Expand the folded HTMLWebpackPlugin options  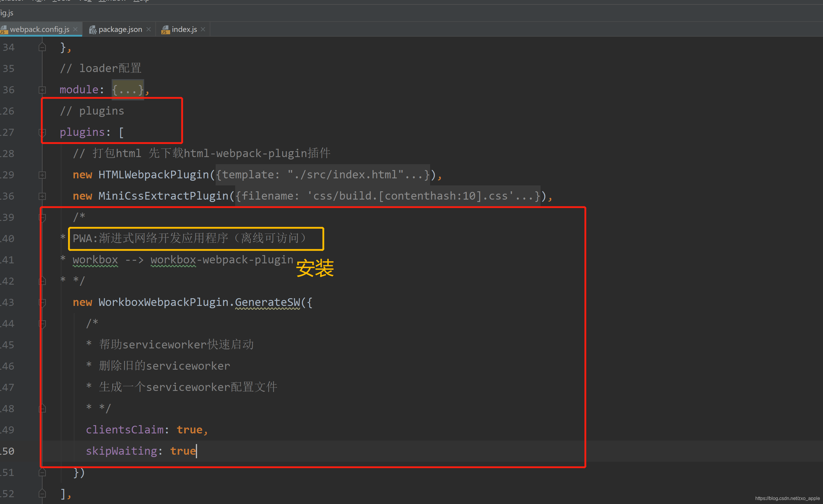tap(42, 175)
